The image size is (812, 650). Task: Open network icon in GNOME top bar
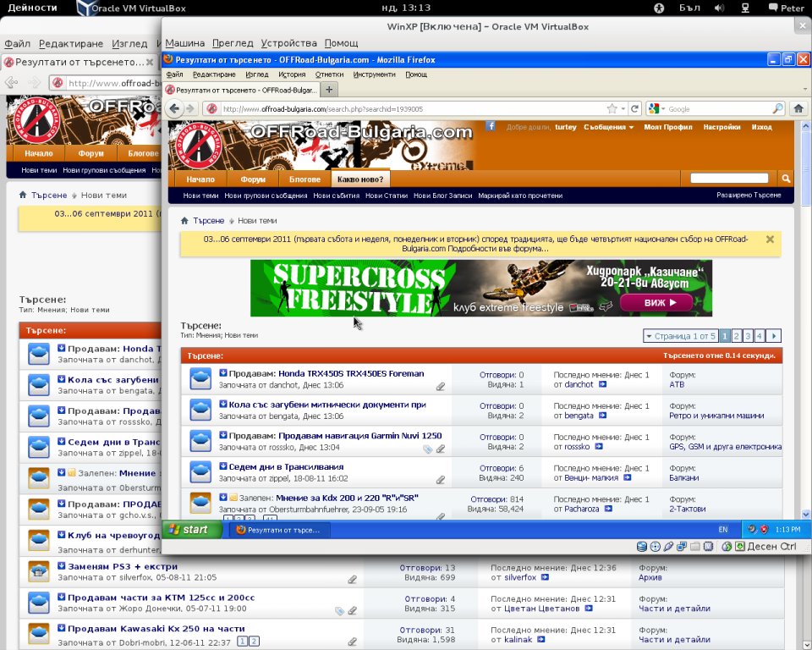coord(745,8)
